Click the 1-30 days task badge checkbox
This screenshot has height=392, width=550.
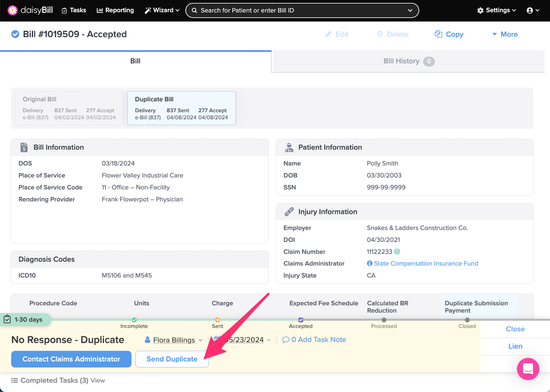coord(8,320)
